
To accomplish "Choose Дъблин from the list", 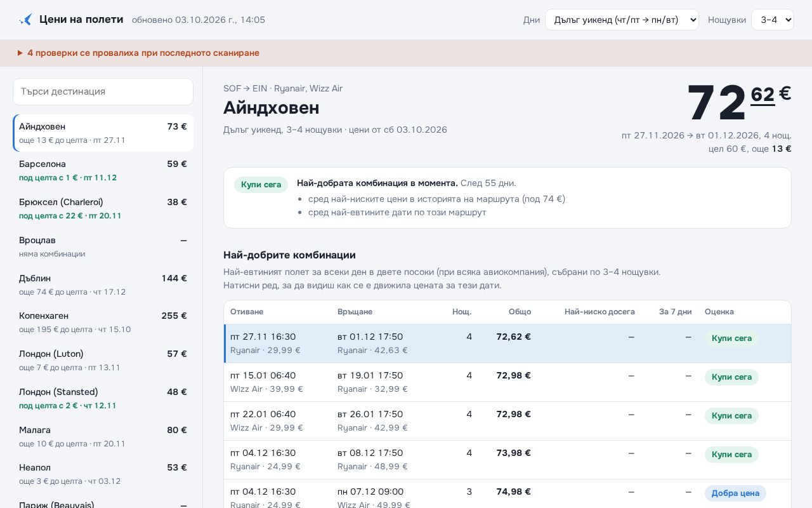I will [103, 284].
